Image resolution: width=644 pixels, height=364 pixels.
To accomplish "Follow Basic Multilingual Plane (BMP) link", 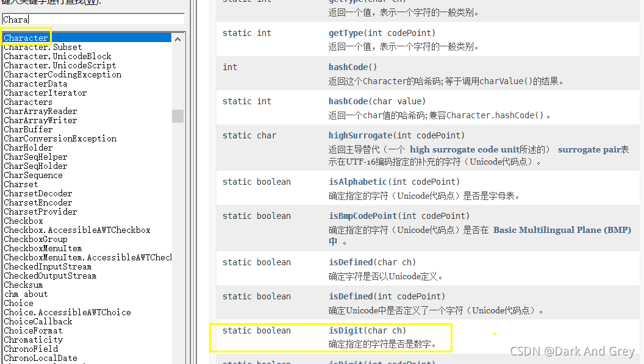I will click(x=562, y=230).
